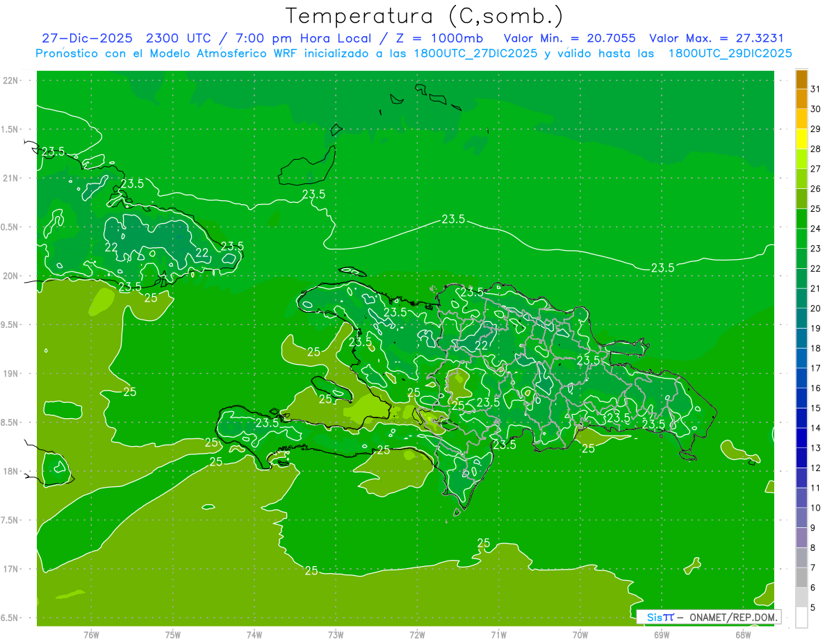Click the "74W" longitude axis label
The height and width of the screenshot is (644, 834).
[x=254, y=635]
